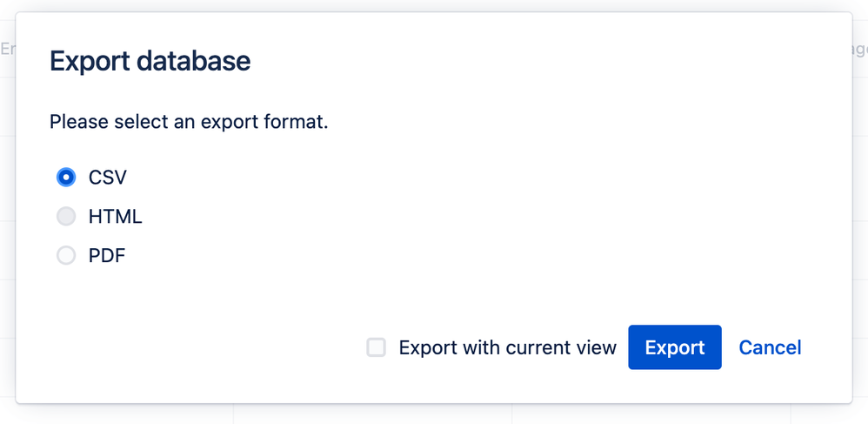Enable the Export with current view checkbox
Viewport: 868px width, 424px height.
click(376, 347)
